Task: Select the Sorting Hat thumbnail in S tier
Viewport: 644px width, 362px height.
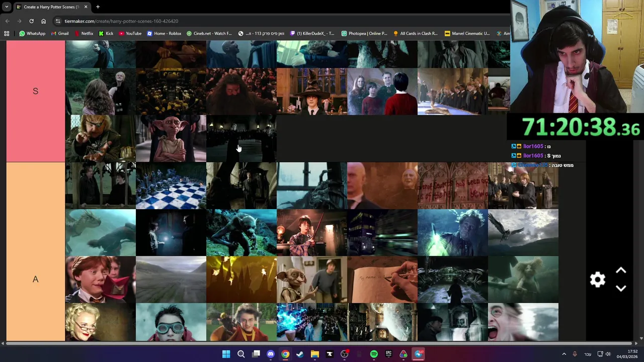Action: [312, 92]
